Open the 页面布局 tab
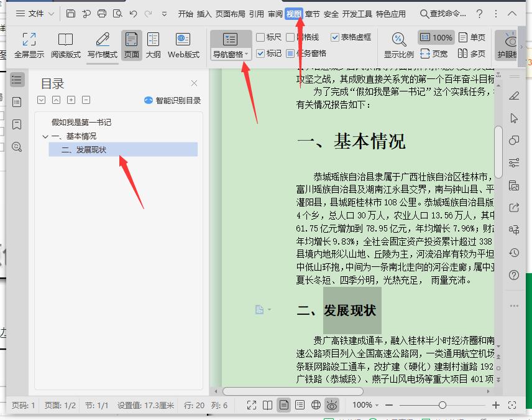 [x=230, y=14]
